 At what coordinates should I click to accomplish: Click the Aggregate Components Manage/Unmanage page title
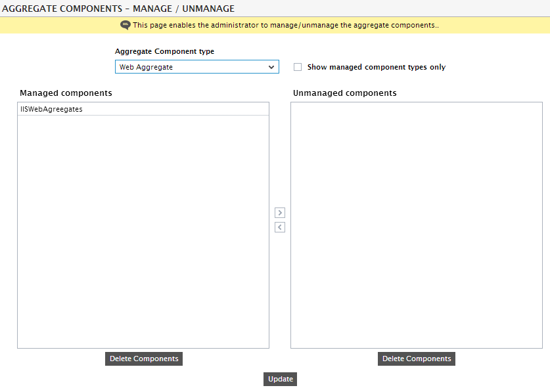[x=118, y=9]
